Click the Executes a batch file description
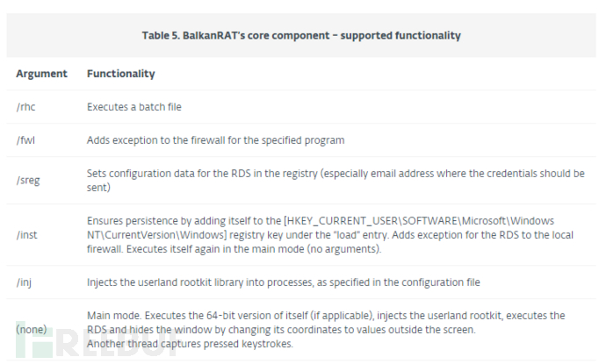606x364 pixels. click(x=134, y=107)
